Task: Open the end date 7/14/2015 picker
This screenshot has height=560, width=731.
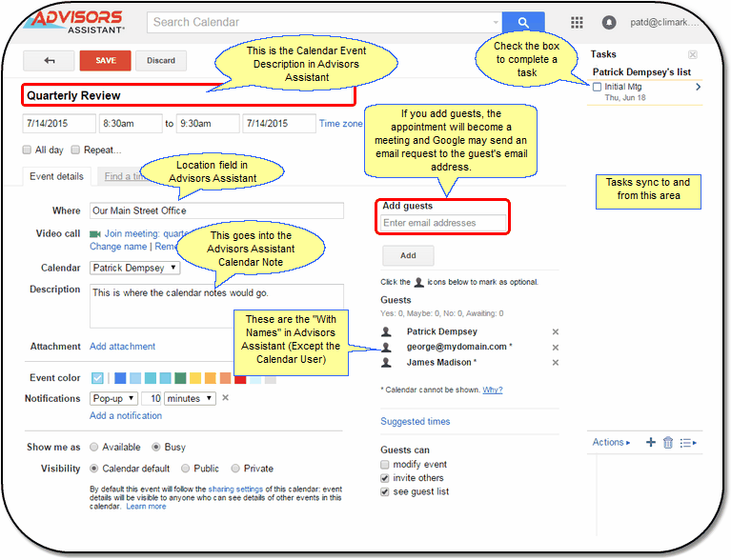Action: pyautogui.click(x=279, y=124)
